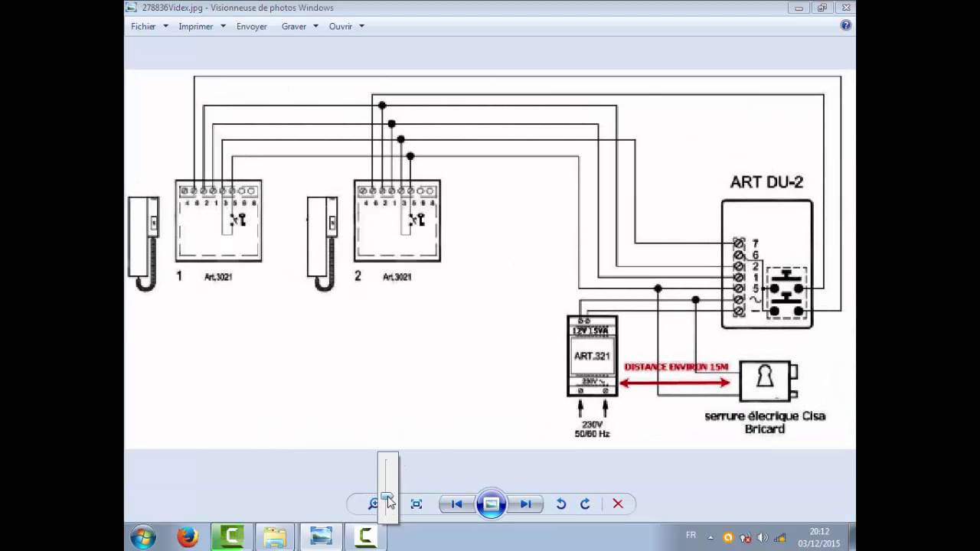The width and height of the screenshot is (980, 551).
Task: Launch Firefox from the taskbar
Action: tap(188, 537)
